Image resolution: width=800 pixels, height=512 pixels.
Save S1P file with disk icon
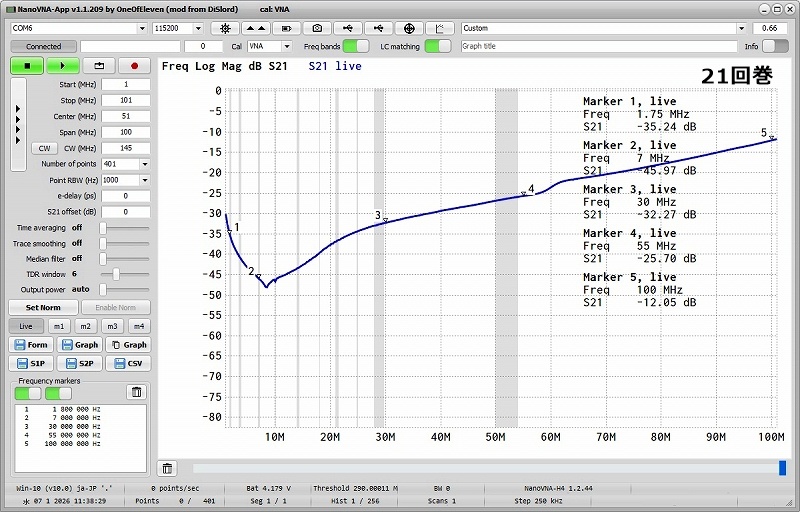(x=31, y=363)
